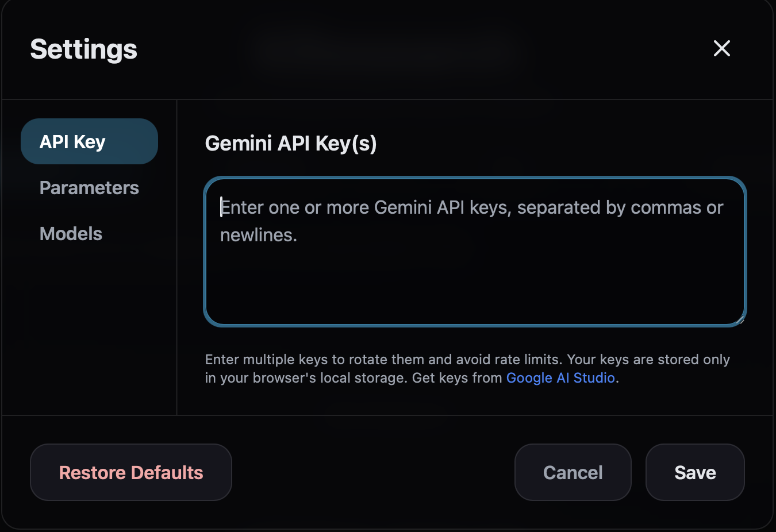Click the placeholder text about commas or newlines
Image resolution: width=776 pixels, height=532 pixels.
point(471,221)
